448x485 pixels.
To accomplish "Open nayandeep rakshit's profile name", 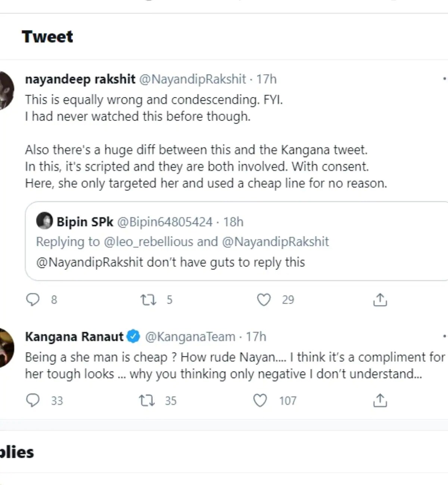I will point(80,79).
